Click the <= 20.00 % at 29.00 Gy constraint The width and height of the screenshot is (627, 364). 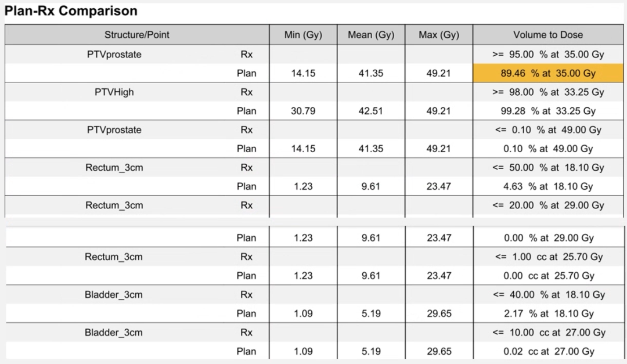pos(548,205)
